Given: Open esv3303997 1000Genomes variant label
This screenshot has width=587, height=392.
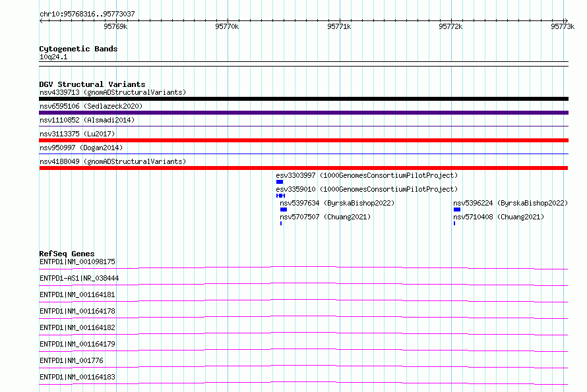Looking at the screenshot, I should click(x=367, y=175).
